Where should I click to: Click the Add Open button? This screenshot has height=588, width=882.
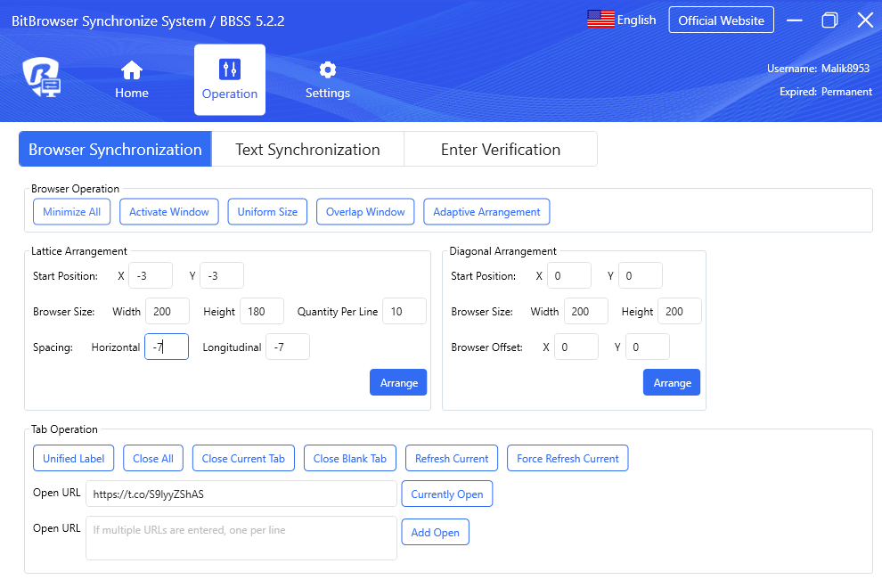tap(436, 532)
